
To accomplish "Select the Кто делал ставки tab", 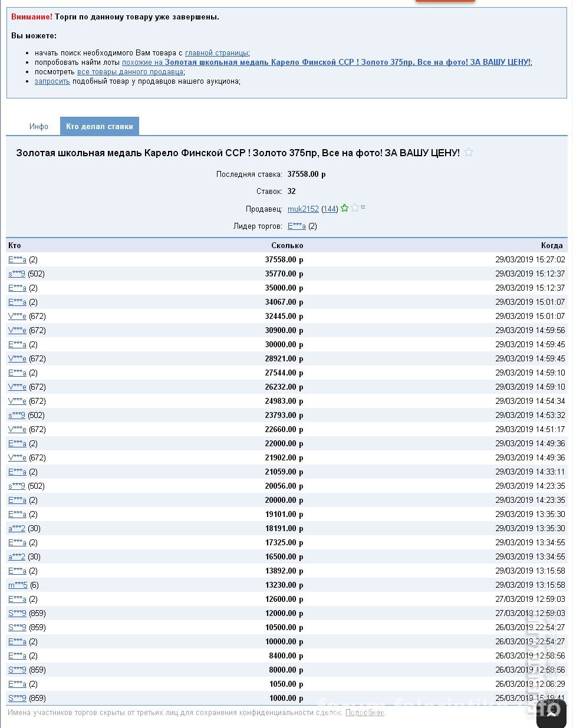I will [x=100, y=126].
